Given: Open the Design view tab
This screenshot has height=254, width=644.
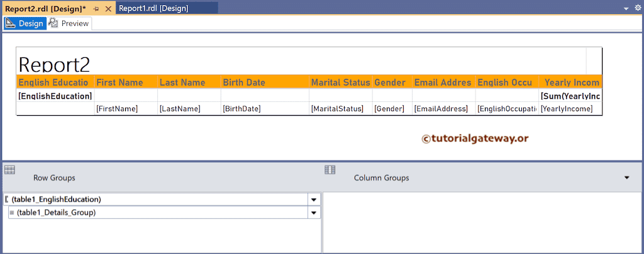Looking at the screenshot, I should pos(25,23).
